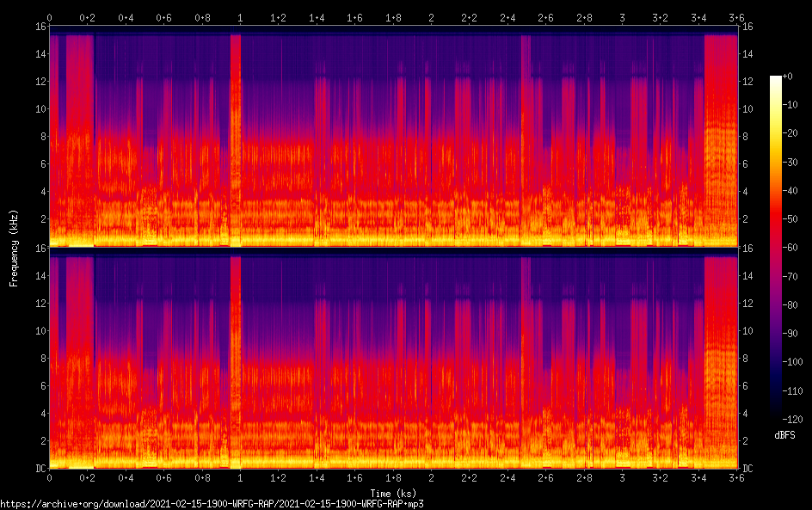Screen dimensions: 812x510
Task: Click the '-120' value on the dBFS scale
Action: [x=792, y=420]
